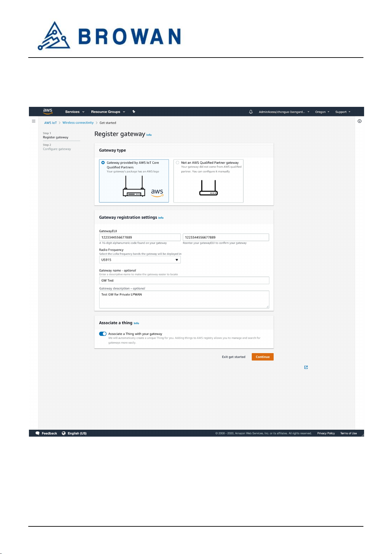
Task: Open Info link beside Gateway registration settings
Action: [161, 218]
